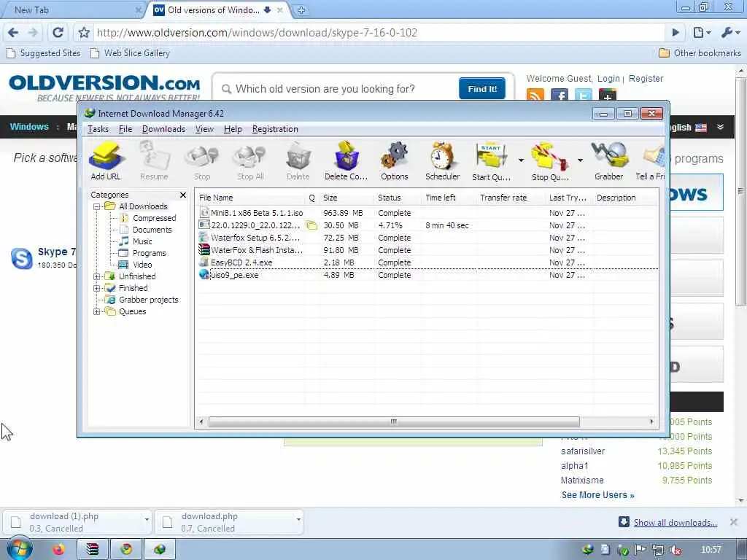Expand the Queues category node
The image size is (747, 560).
coord(97,312)
